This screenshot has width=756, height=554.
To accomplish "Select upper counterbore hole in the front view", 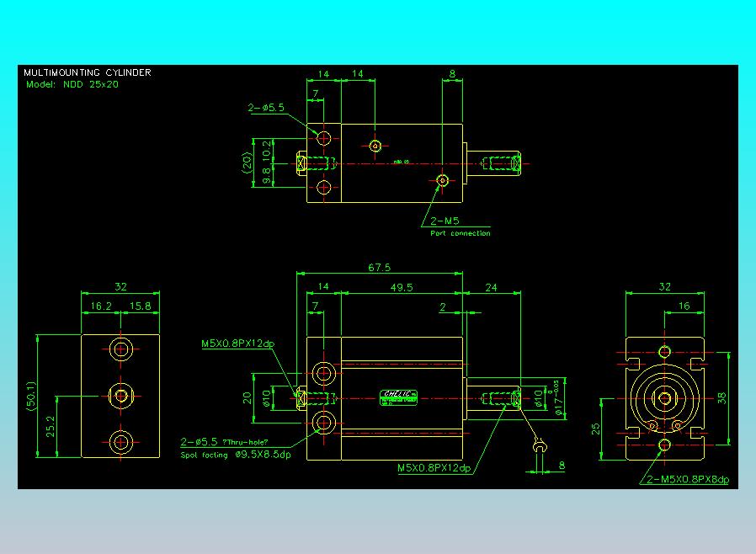I will (323, 372).
